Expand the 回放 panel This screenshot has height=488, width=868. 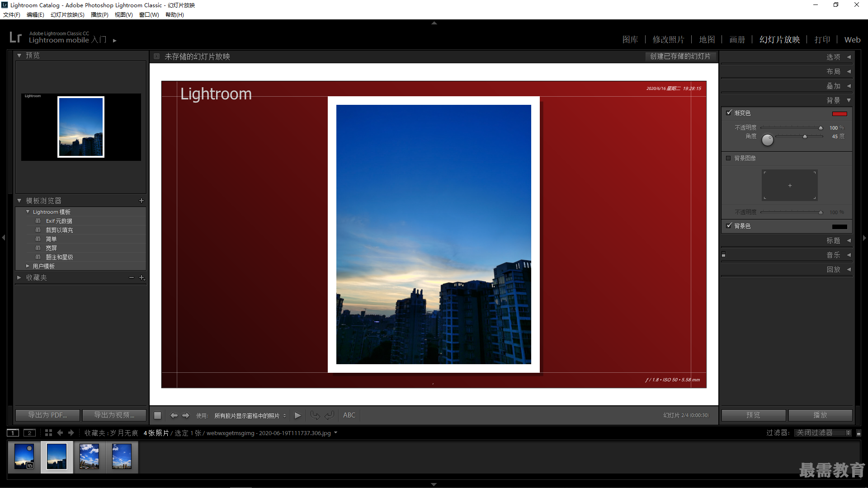click(x=849, y=270)
